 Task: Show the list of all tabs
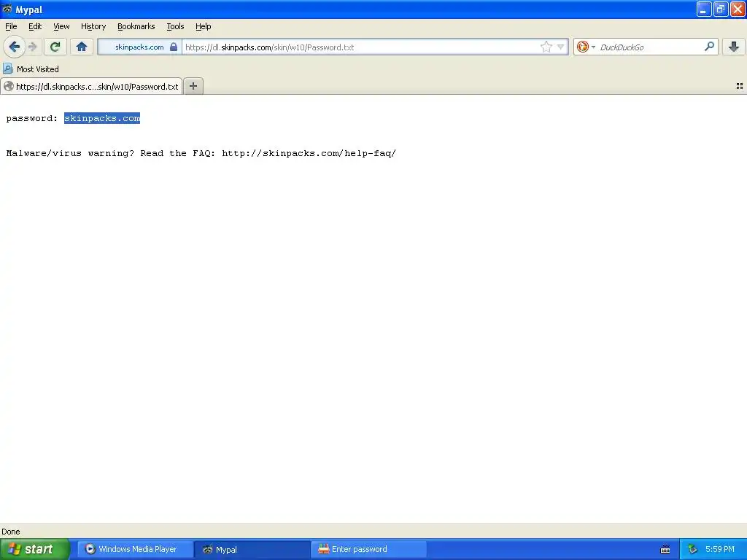pos(740,86)
